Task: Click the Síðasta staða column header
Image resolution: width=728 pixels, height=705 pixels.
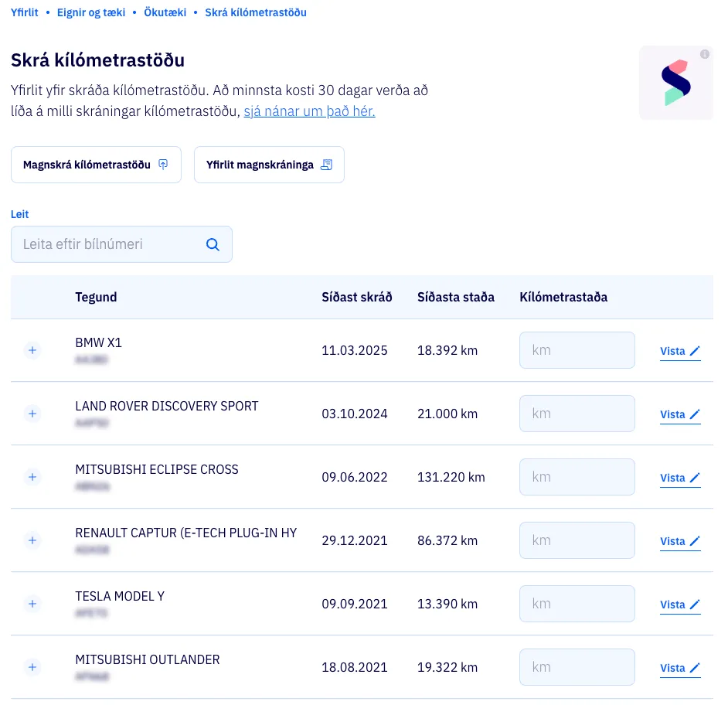Action: [x=455, y=298]
